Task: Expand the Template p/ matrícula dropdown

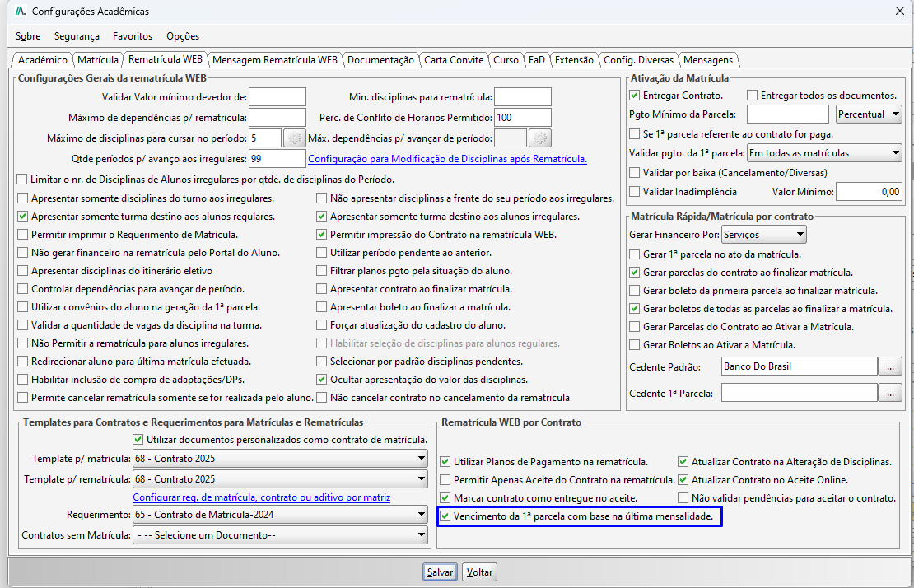Action: coord(281,459)
